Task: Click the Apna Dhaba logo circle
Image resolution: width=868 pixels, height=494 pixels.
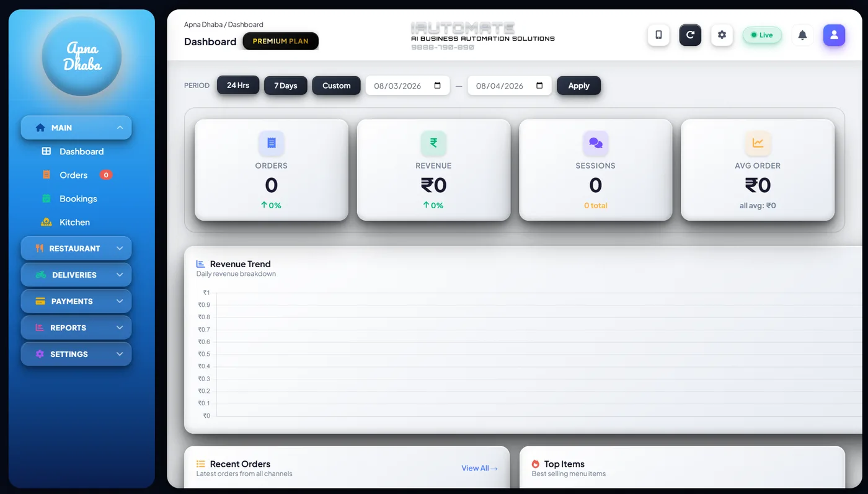Action: [82, 56]
